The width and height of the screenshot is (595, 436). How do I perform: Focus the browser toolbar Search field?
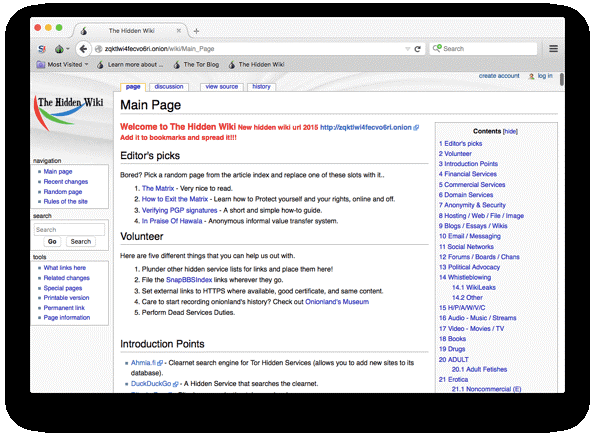click(483, 49)
